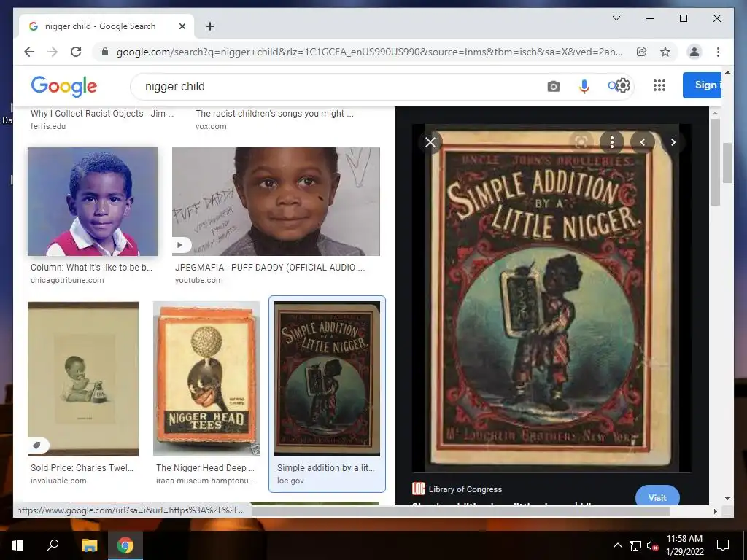Select the chicagotribune.com boy portrait thumbnail
The width and height of the screenshot is (747, 560).
point(93,201)
